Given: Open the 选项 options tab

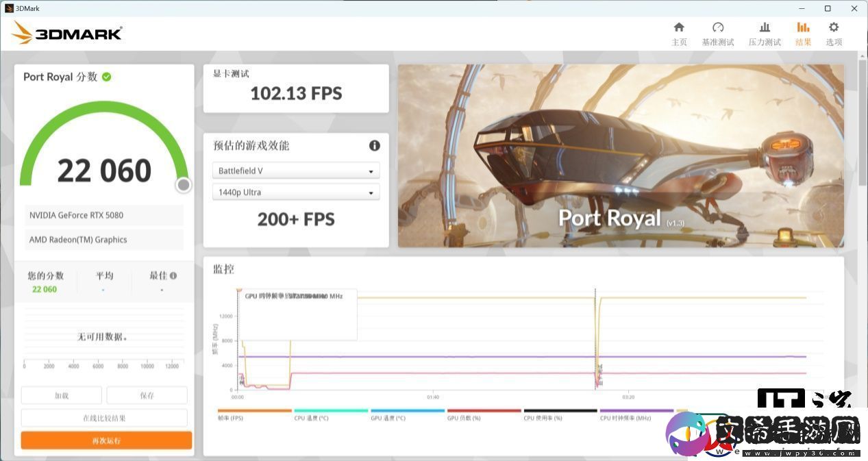Looking at the screenshot, I should tap(834, 34).
